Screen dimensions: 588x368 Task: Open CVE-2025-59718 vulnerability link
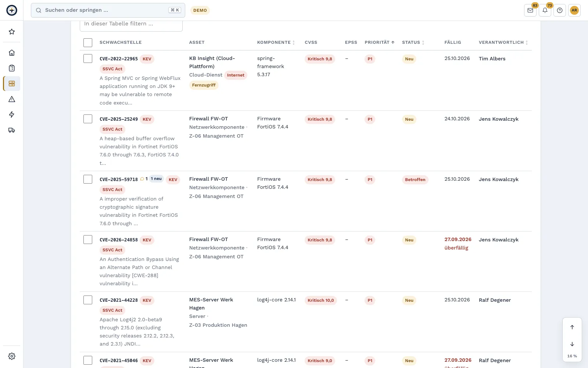(x=119, y=180)
